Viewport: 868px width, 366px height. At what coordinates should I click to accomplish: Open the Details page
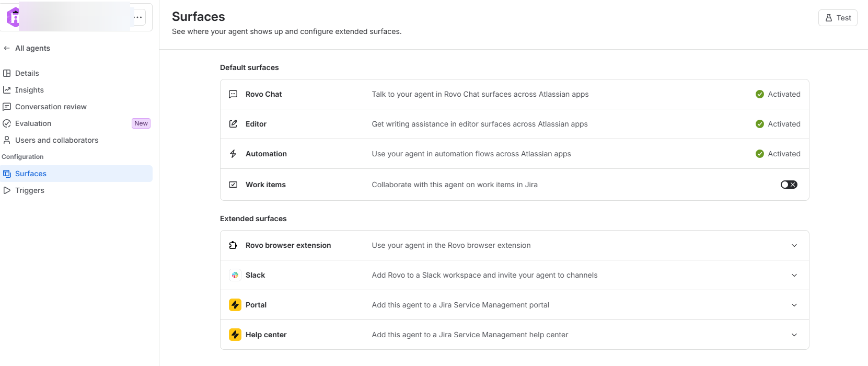pyautogui.click(x=76, y=73)
